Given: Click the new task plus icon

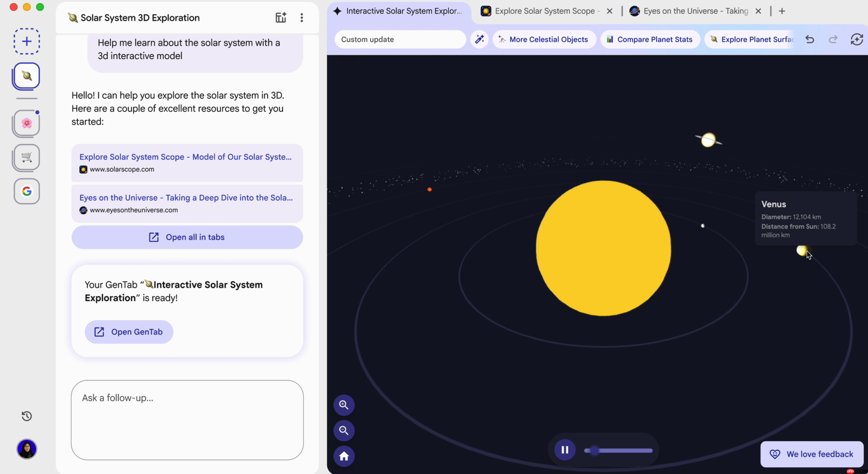Looking at the screenshot, I should point(27,41).
